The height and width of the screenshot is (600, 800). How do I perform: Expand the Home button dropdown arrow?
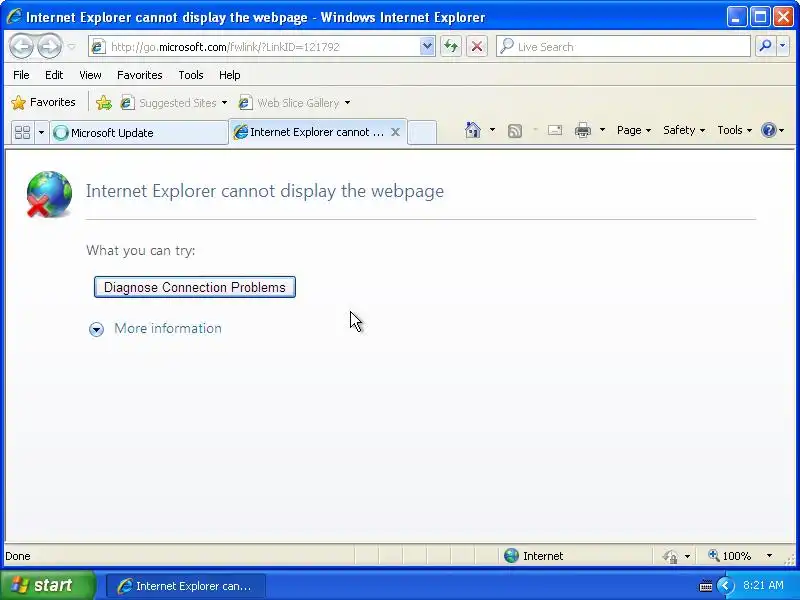[492, 130]
